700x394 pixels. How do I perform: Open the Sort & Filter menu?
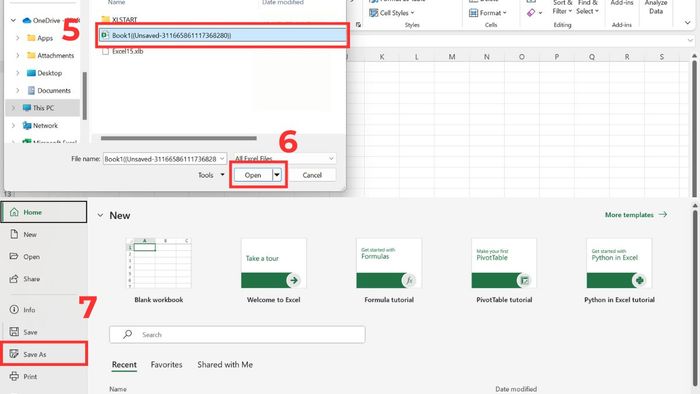[562, 7]
